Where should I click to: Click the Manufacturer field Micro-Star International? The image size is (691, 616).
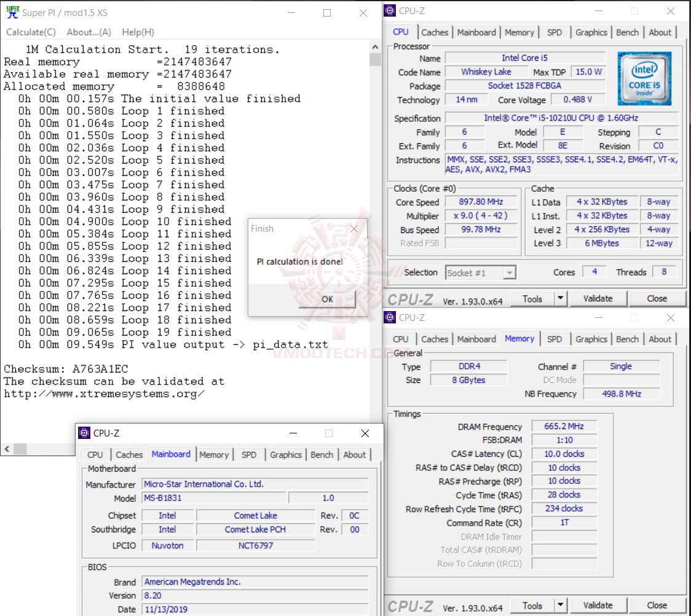click(255, 484)
